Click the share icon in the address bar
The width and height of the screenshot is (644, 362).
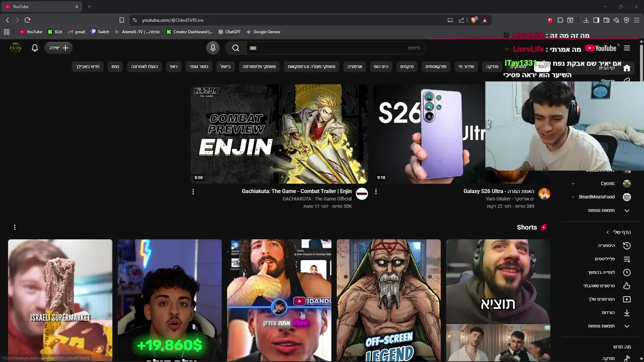(461, 20)
